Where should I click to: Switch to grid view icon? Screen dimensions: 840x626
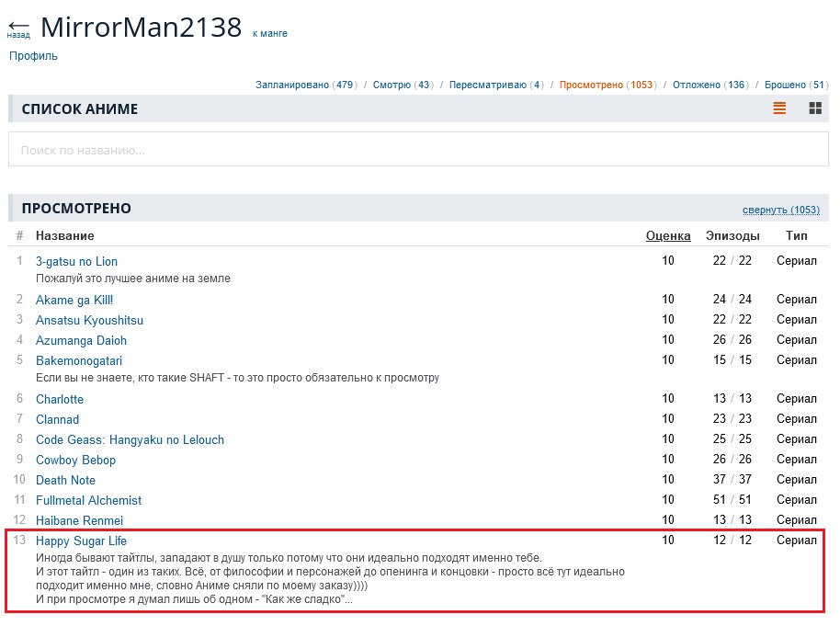[814, 108]
